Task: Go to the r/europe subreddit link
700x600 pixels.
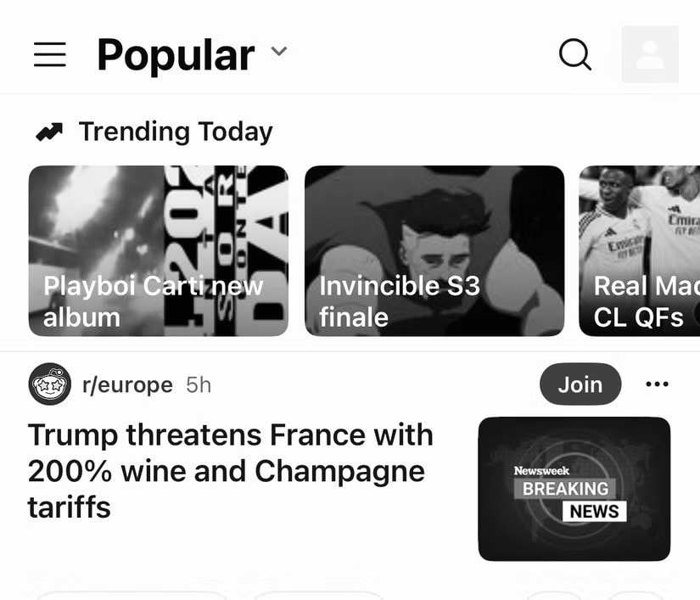Action: point(127,385)
